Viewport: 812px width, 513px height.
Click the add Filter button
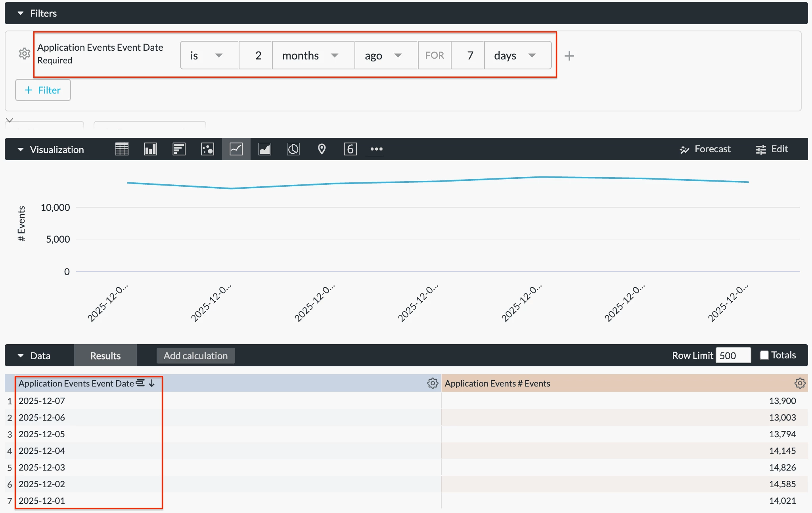point(43,90)
